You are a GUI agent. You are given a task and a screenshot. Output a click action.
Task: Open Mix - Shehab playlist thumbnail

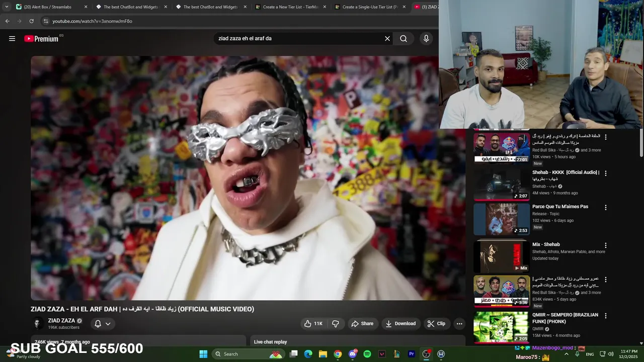[x=502, y=256]
